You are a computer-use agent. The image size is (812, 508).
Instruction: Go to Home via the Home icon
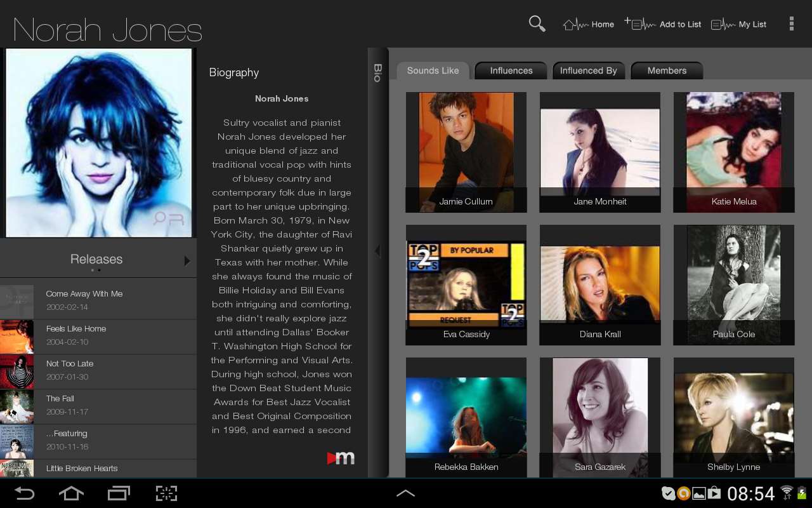pyautogui.click(x=588, y=23)
